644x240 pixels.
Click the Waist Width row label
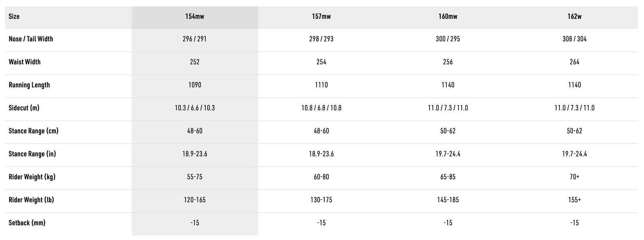25,62
